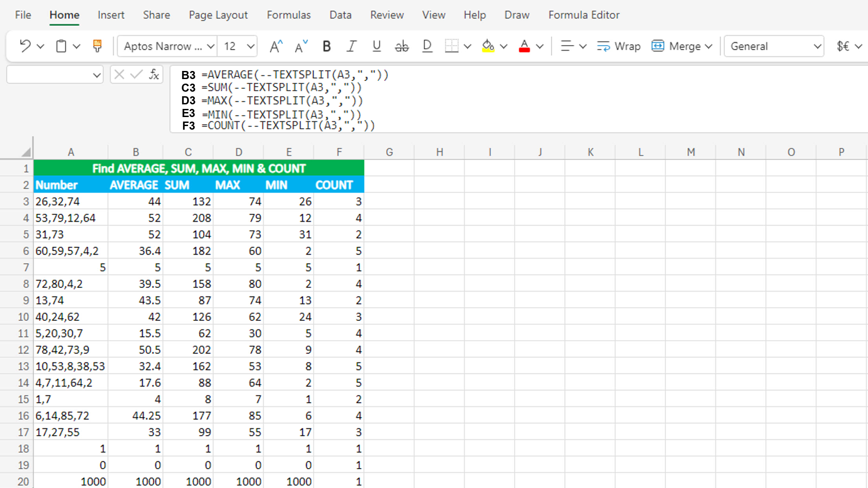
Task: Click the Merge cells button
Action: point(677,46)
